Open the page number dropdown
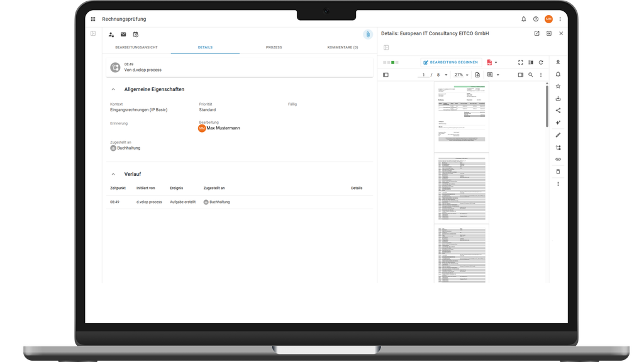 [446, 75]
